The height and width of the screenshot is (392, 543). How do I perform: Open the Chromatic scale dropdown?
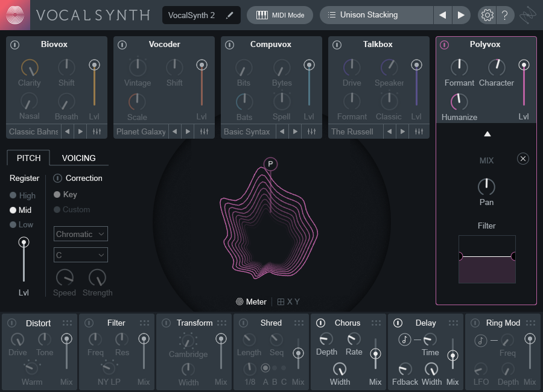pos(81,234)
